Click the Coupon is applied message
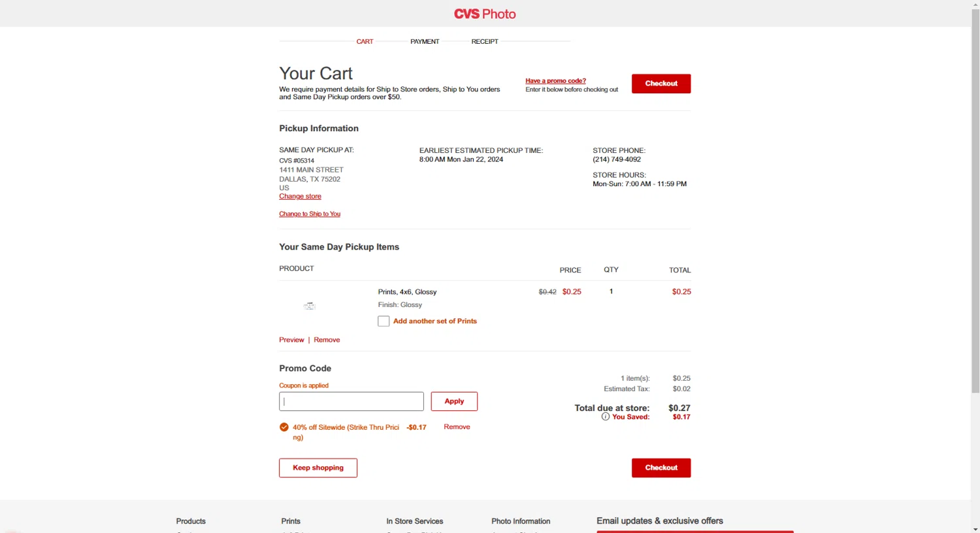The height and width of the screenshot is (533, 980). pos(304,385)
